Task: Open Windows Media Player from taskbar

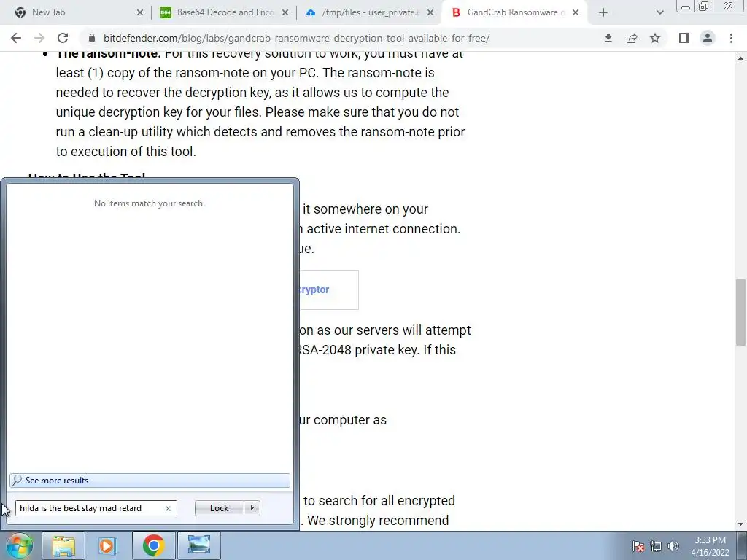Action: coord(108,545)
